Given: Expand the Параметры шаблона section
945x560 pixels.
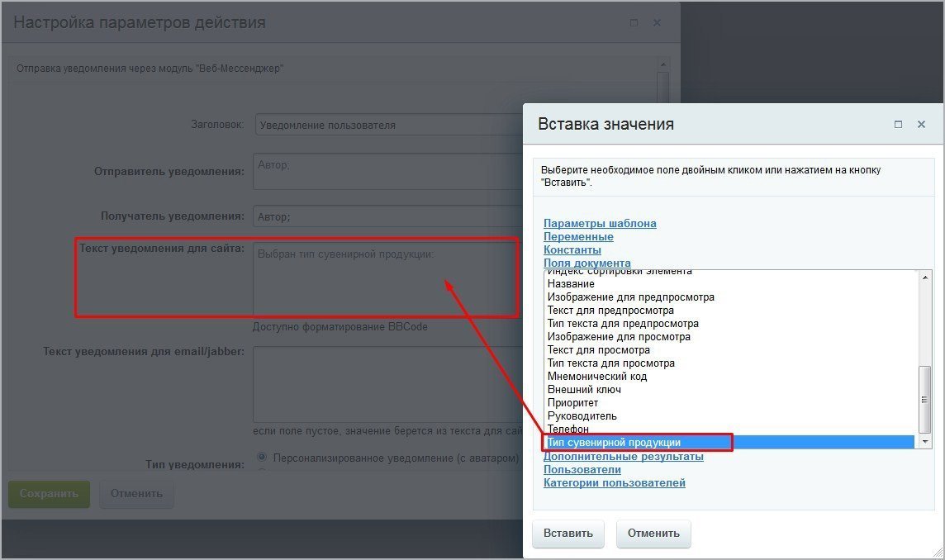Looking at the screenshot, I should click(600, 223).
